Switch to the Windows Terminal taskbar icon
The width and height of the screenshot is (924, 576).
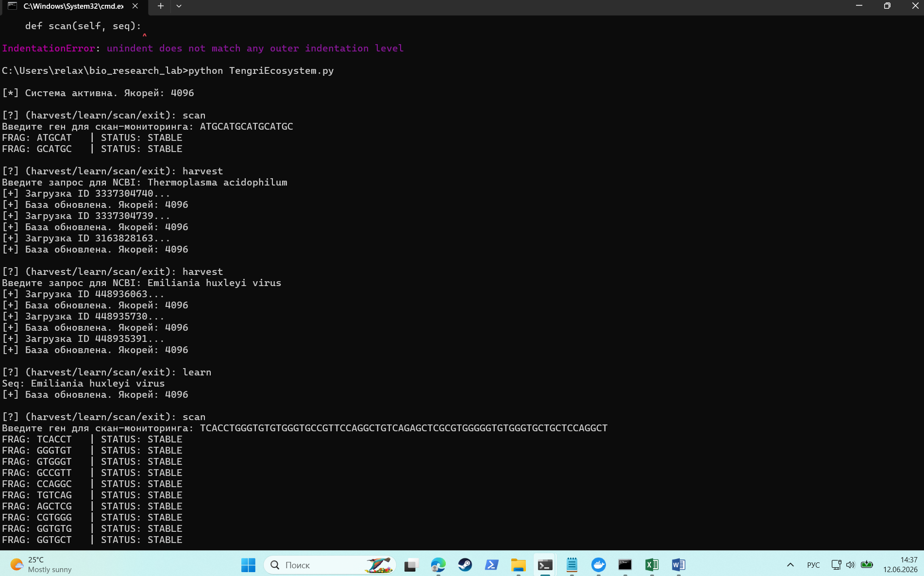pos(545,565)
